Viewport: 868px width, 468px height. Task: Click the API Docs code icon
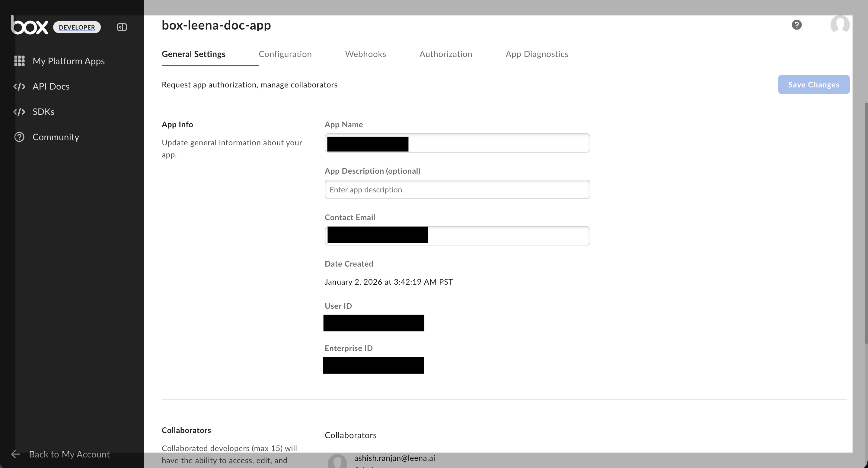click(19, 87)
